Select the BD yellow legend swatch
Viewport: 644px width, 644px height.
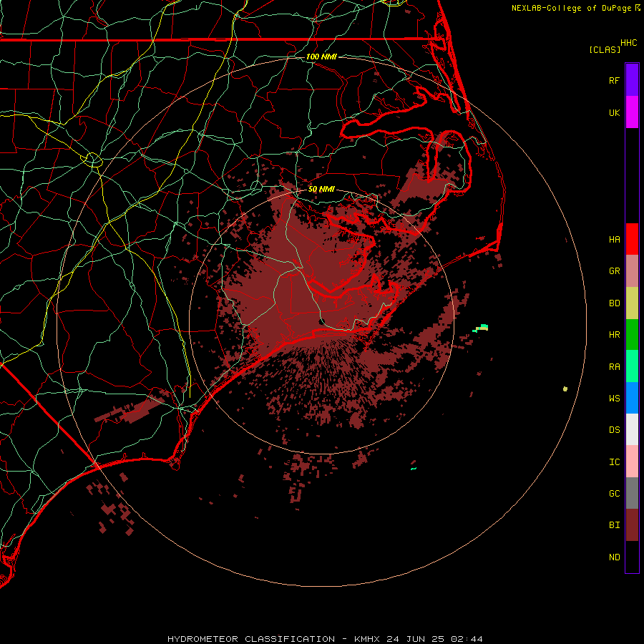pyautogui.click(x=632, y=303)
